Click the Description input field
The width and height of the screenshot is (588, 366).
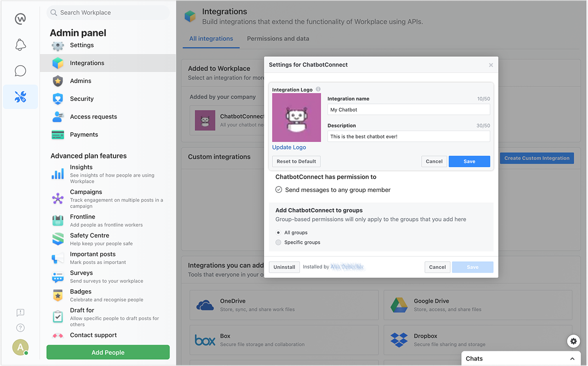pos(409,136)
